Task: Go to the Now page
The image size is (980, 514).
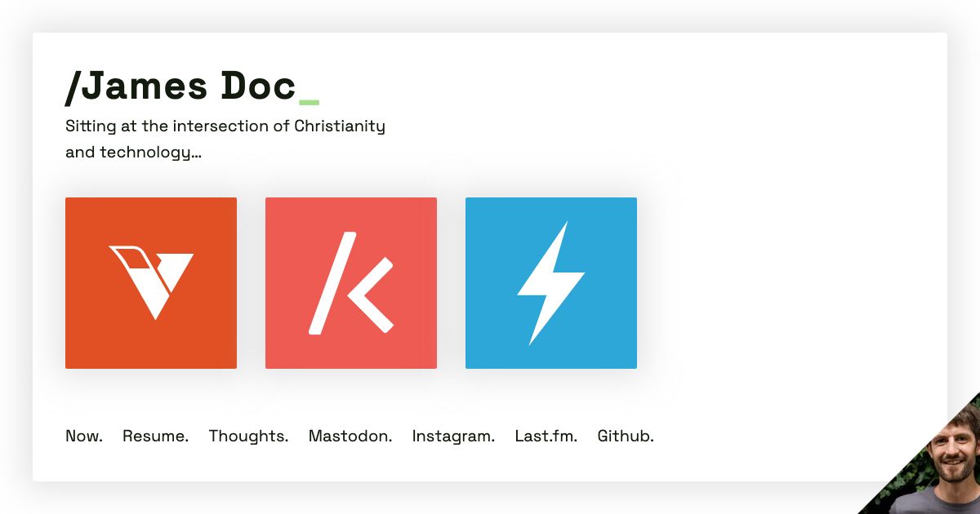Action: point(84,436)
